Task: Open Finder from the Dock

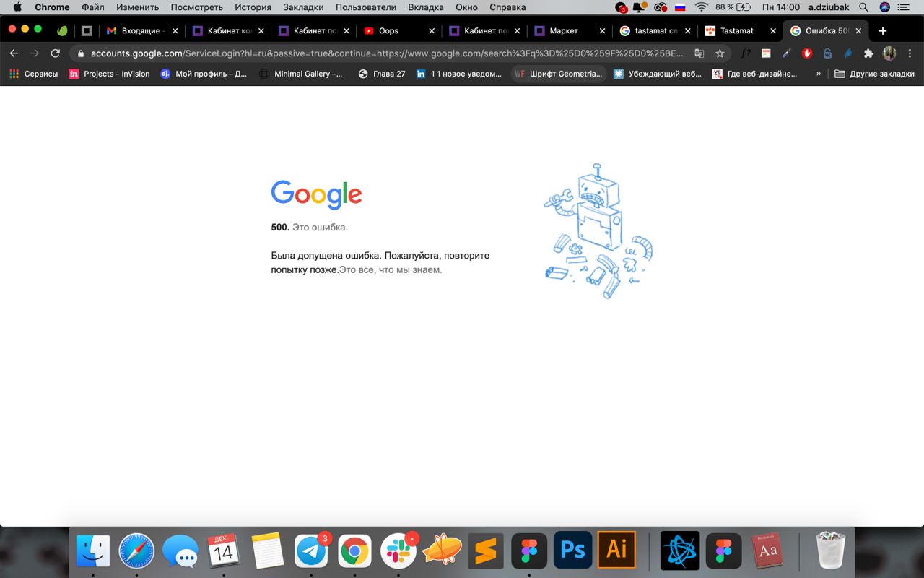Action: tap(93, 552)
